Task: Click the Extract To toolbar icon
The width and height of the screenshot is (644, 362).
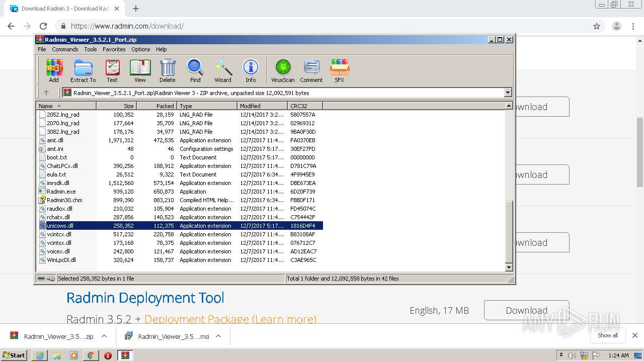Action: pos(83,70)
